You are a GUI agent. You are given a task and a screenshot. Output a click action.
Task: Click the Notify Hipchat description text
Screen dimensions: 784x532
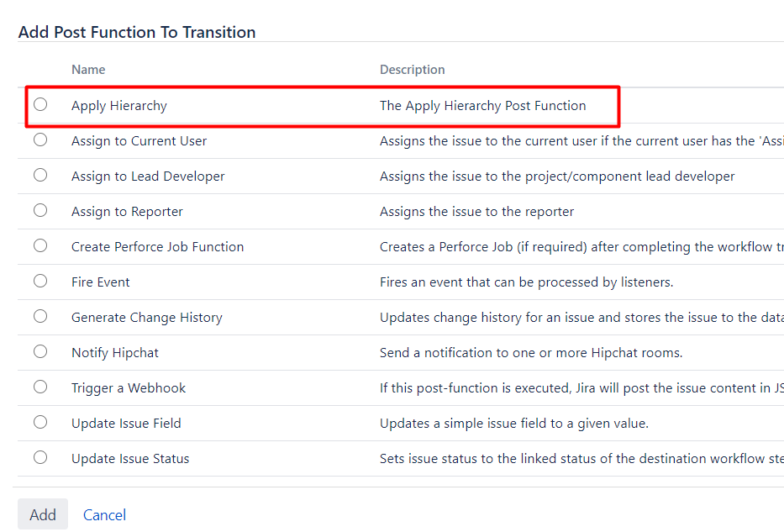tap(530, 353)
